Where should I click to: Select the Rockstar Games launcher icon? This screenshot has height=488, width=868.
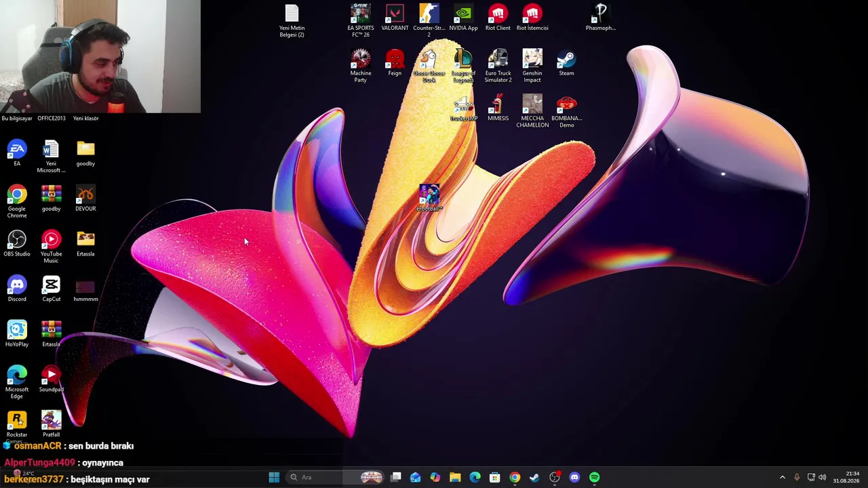17,426
